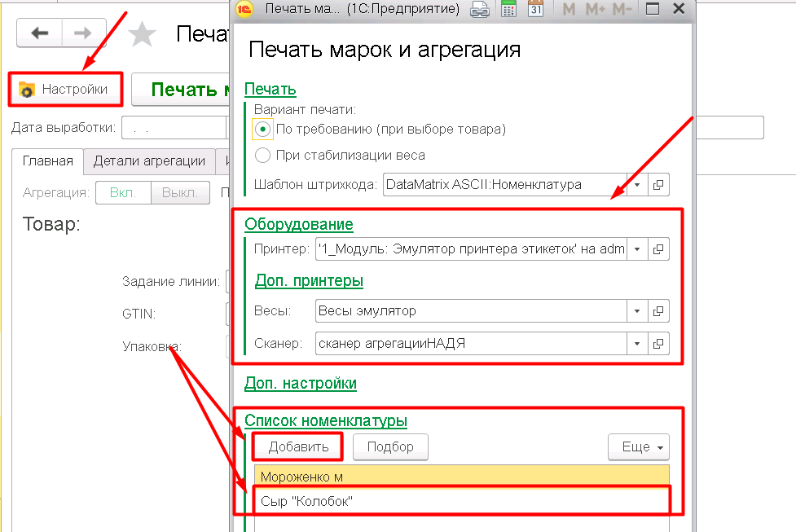This screenshot has width=796, height=532.
Task: Click the 'Добавить' button
Action: coord(298,446)
